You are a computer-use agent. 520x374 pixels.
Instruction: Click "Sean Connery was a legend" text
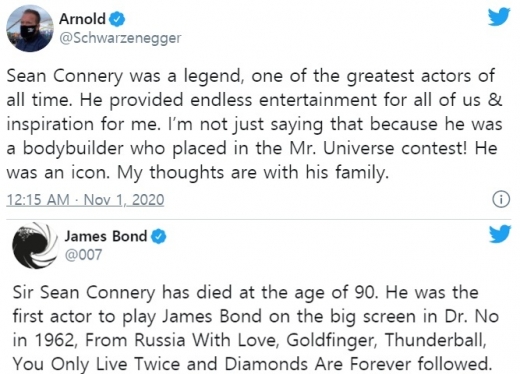pos(123,76)
